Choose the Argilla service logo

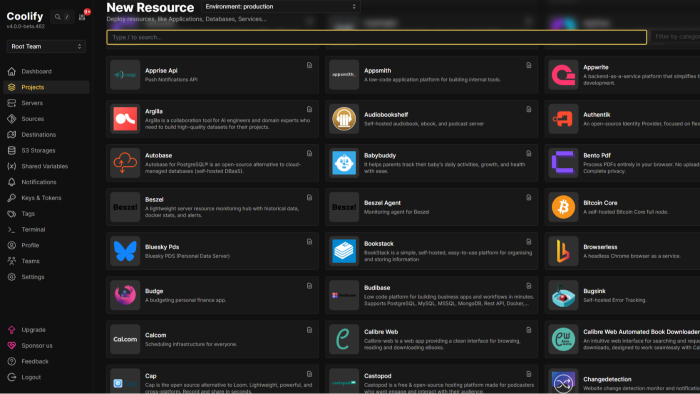[x=125, y=119]
